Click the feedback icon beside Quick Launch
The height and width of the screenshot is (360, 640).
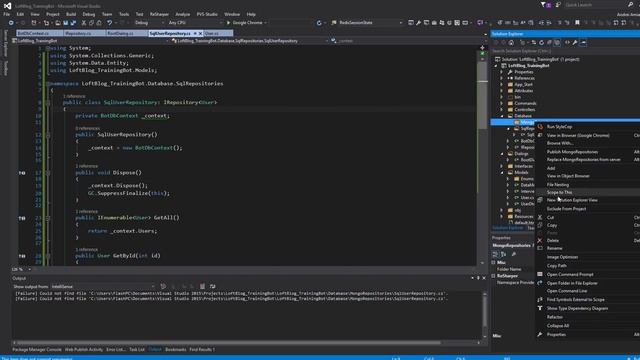tap(558, 5)
